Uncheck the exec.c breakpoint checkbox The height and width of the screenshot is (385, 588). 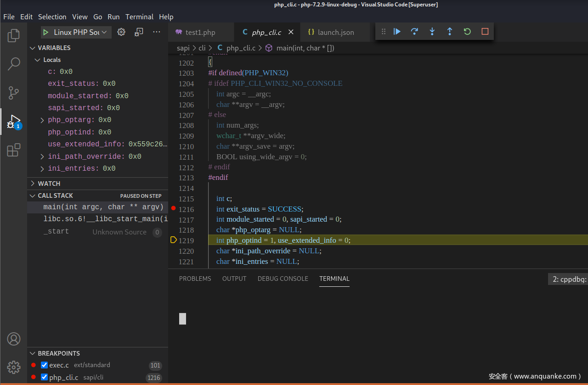pyautogui.click(x=45, y=365)
